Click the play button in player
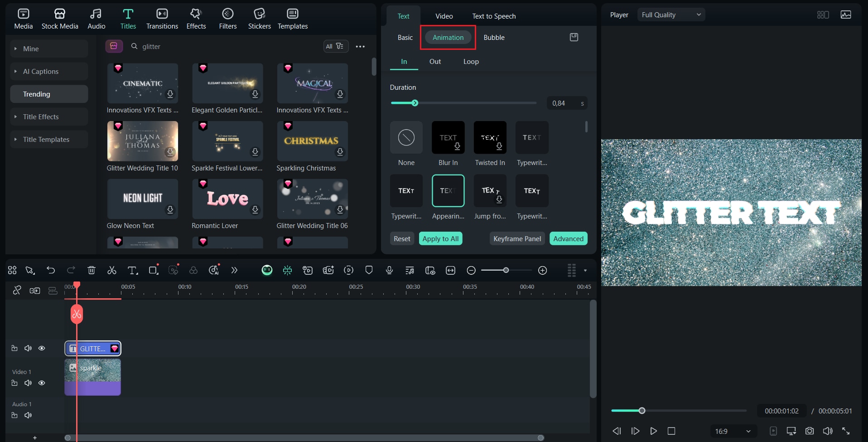This screenshot has height=442, width=868. pyautogui.click(x=653, y=431)
